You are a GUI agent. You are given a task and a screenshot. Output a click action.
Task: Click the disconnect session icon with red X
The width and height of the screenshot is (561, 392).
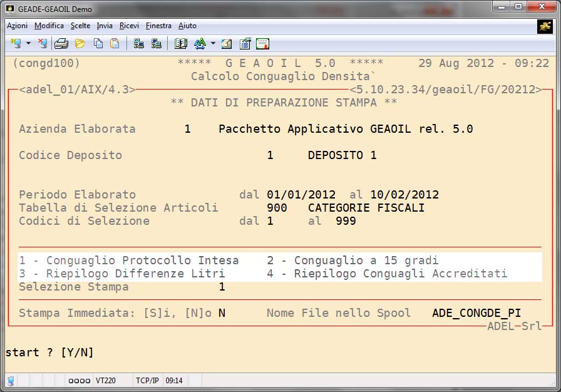point(42,44)
